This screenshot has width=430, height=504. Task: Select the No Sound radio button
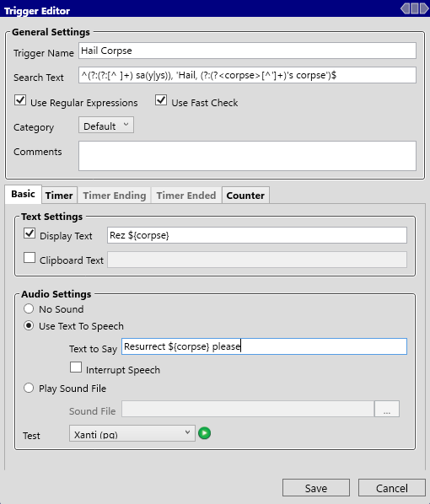(29, 308)
